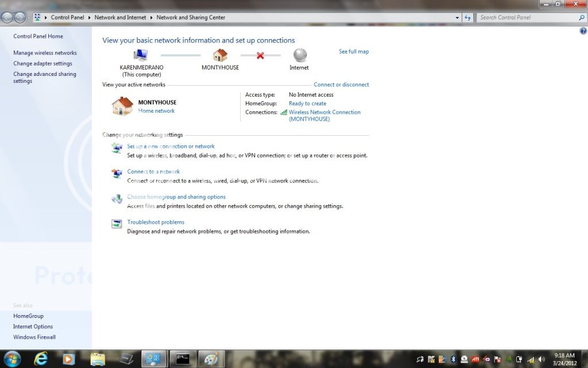Click the Troubleshoot problems icon
The width and height of the screenshot is (588, 368).
tap(117, 224)
